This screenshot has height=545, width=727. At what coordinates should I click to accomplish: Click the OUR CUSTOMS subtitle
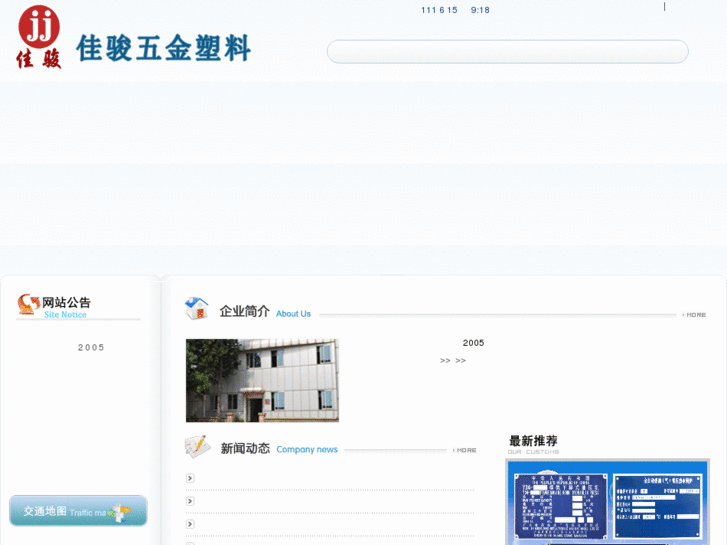(x=533, y=452)
